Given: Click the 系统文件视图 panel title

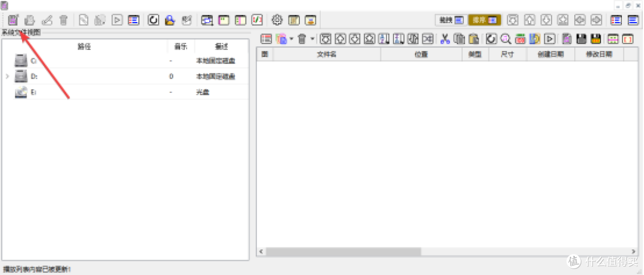Looking at the screenshot, I should point(21,32).
